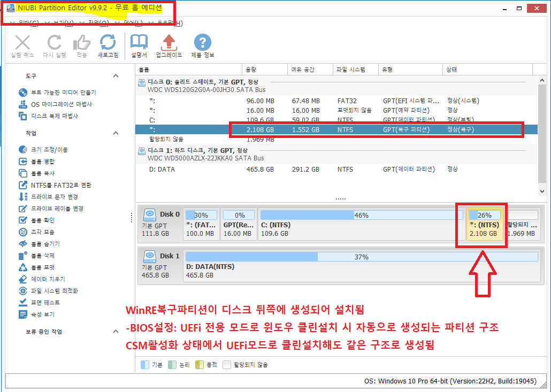Image resolution: width=551 pixels, height=392 pixels.
Task: Select Disk 1 465.8 GB in disk map
Action: [x=160, y=266]
